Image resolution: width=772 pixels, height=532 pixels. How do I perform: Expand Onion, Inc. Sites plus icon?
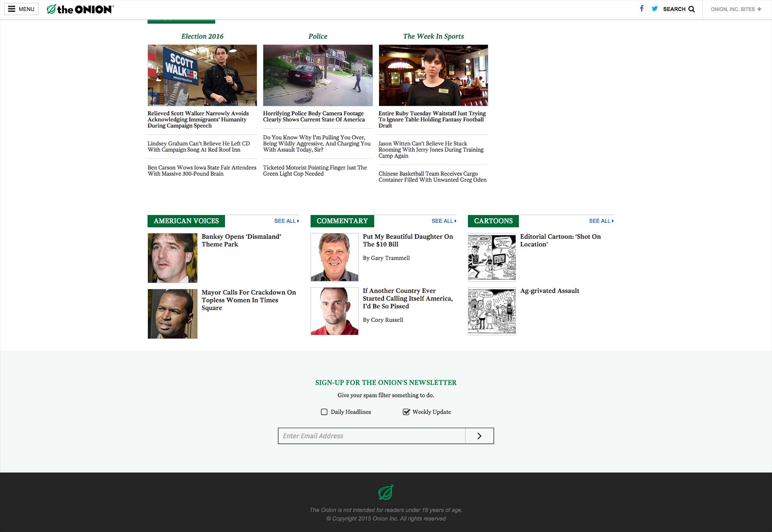(x=759, y=9)
